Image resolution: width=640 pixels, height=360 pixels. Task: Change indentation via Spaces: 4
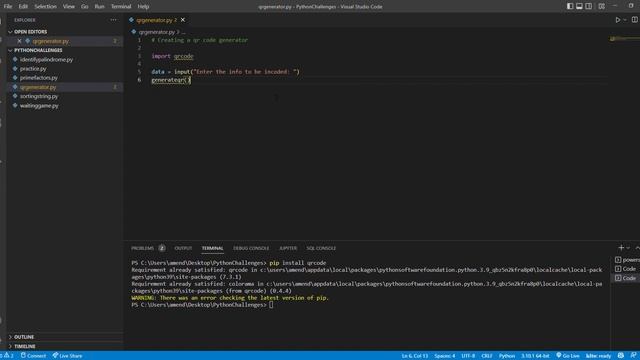coord(444,356)
